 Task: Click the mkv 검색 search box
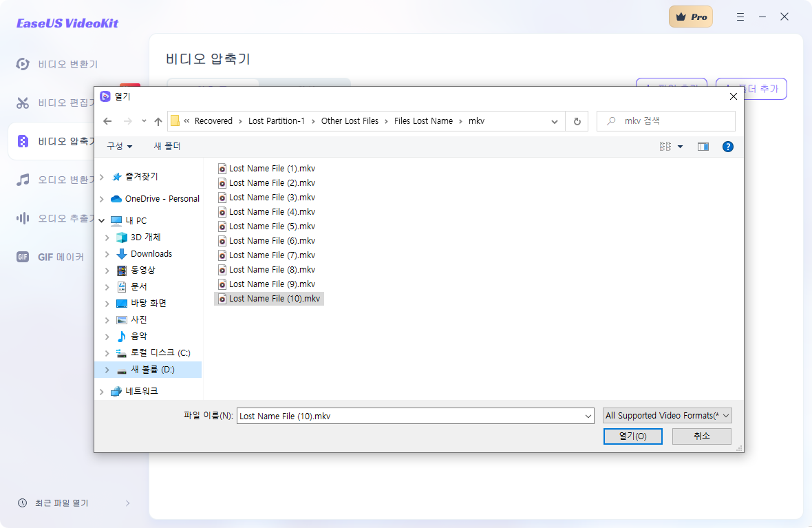pyautogui.click(x=665, y=120)
